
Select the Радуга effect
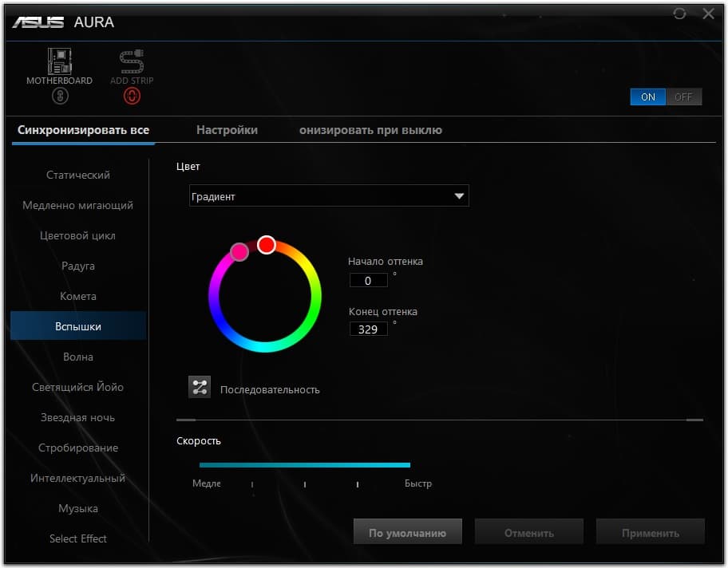tap(78, 266)
